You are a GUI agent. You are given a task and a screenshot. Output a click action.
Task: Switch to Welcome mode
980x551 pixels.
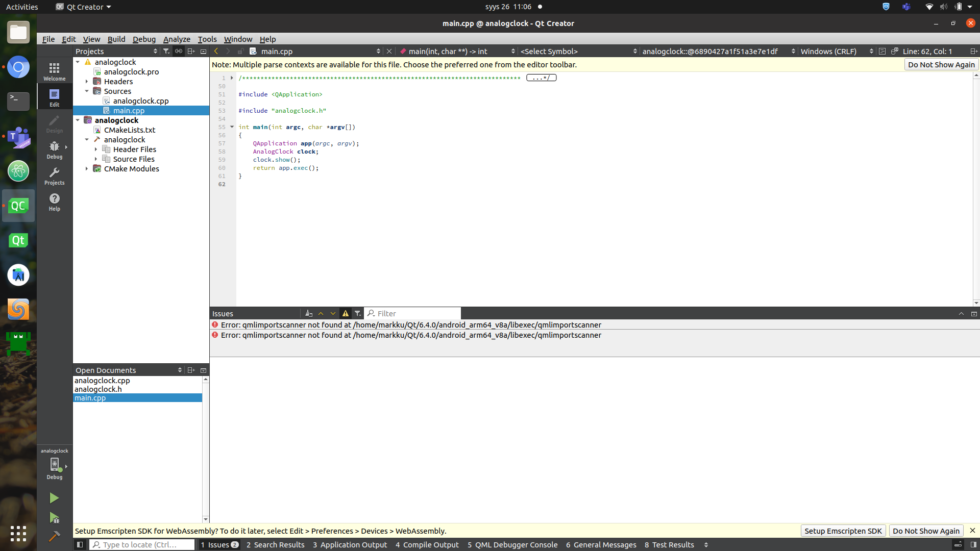54,71
